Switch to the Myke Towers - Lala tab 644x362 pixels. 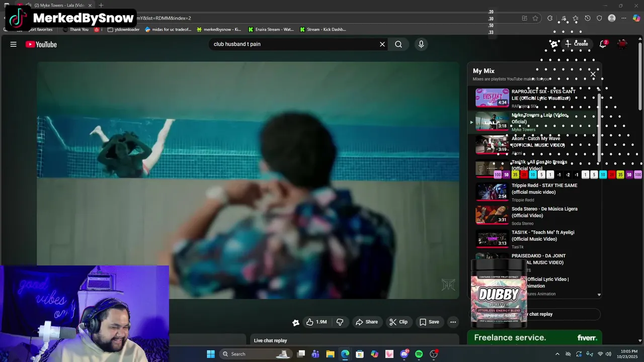55,5
